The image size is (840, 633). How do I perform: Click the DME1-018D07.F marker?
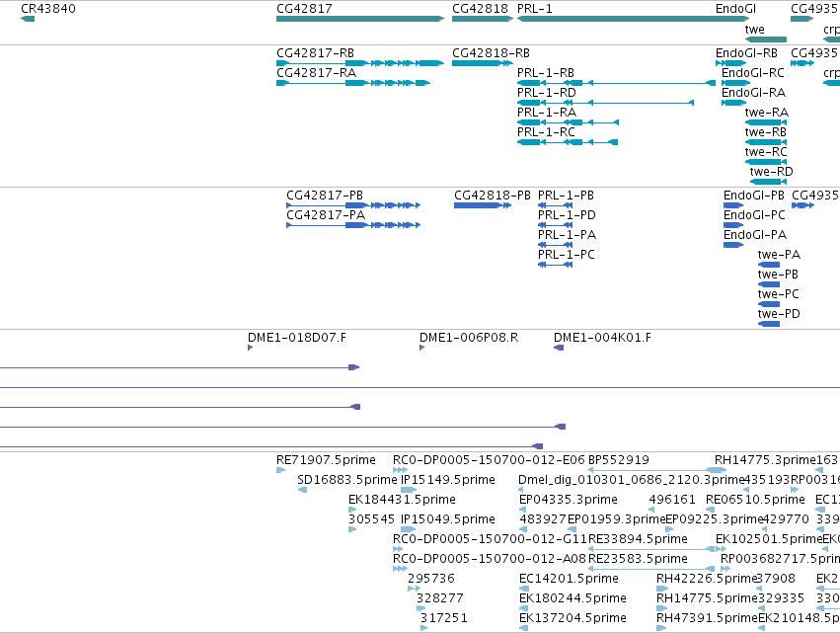pos(250,348)
